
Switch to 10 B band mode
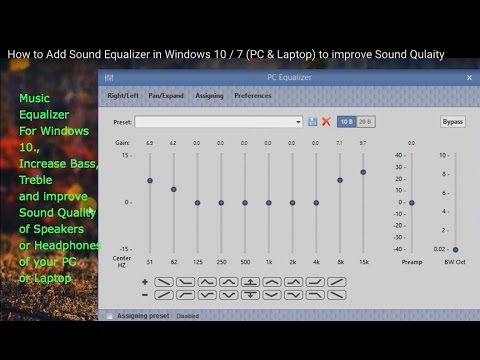[x=347, y=122]
